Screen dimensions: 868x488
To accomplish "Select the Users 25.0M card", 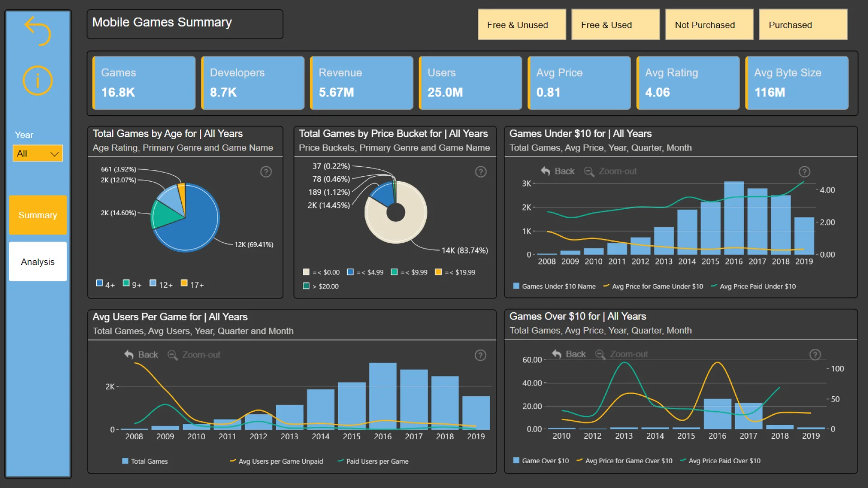I will (x=470, y=83).
